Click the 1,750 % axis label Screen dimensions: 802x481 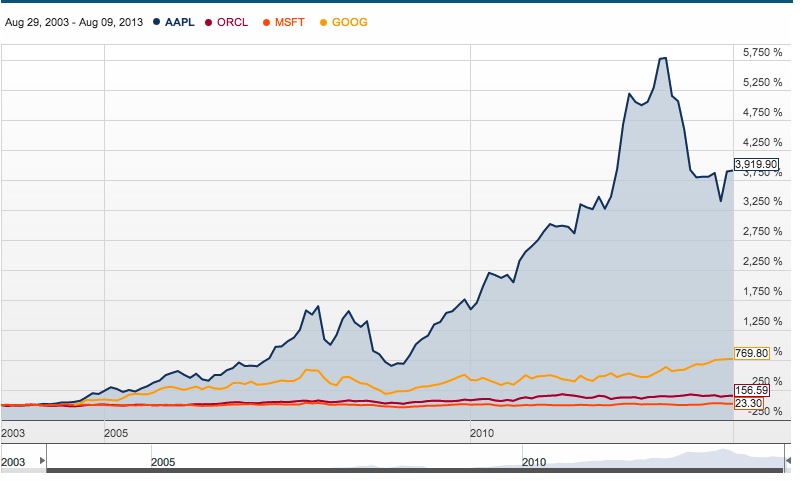[763, 291]
